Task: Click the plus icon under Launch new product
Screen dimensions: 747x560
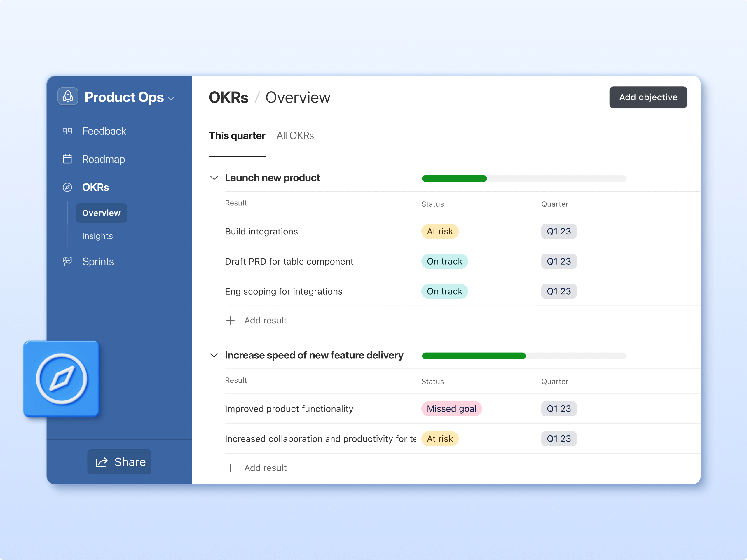Action: pyautogui.click(x=230, y=320)
